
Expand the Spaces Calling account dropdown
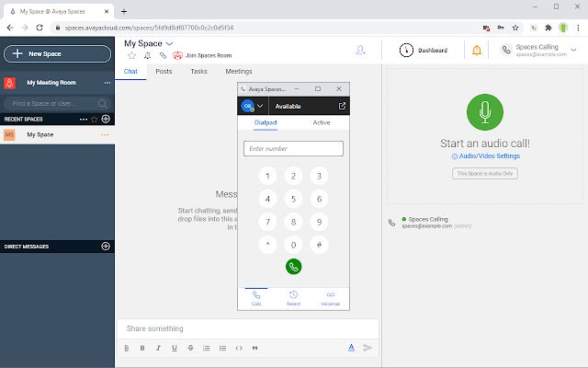[x=573, y=50]
